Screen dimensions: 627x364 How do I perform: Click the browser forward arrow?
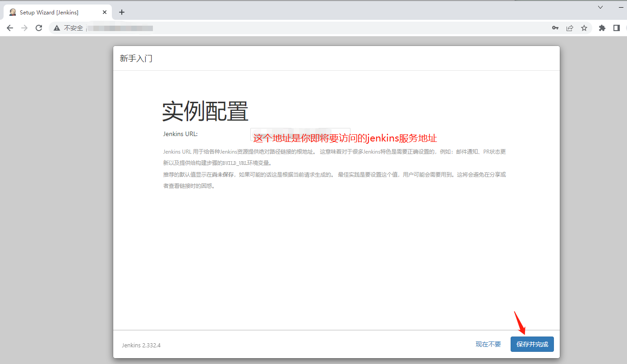point(24,28)
